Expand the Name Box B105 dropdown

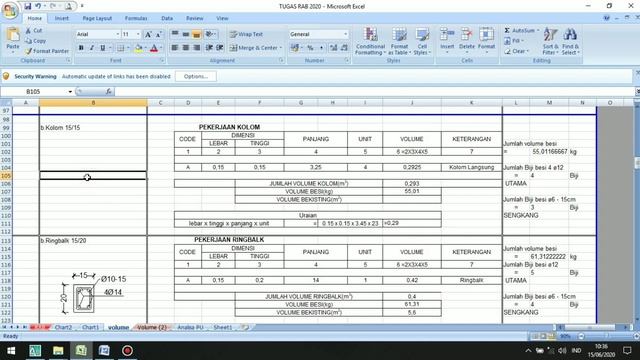70,91
